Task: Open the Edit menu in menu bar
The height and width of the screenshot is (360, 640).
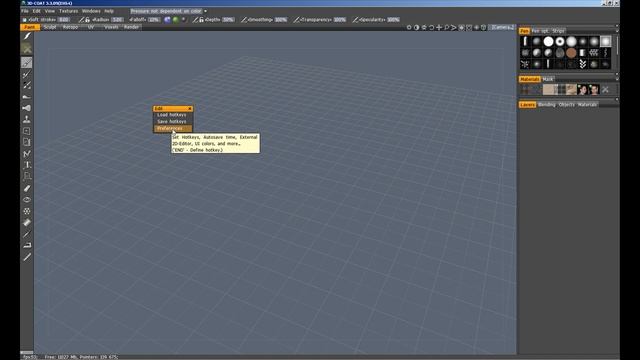Action: 37,11
